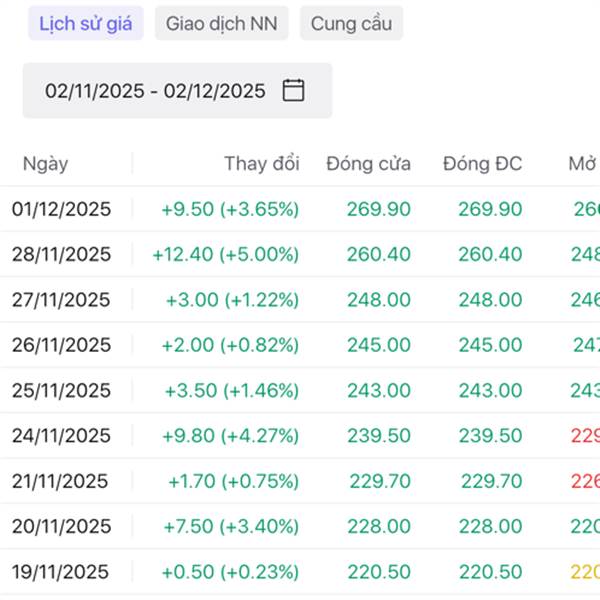The width and height of the screenshot is (600, 600).
Task: Click the partially visible Mở column header
Action: [x=583, y=164]
